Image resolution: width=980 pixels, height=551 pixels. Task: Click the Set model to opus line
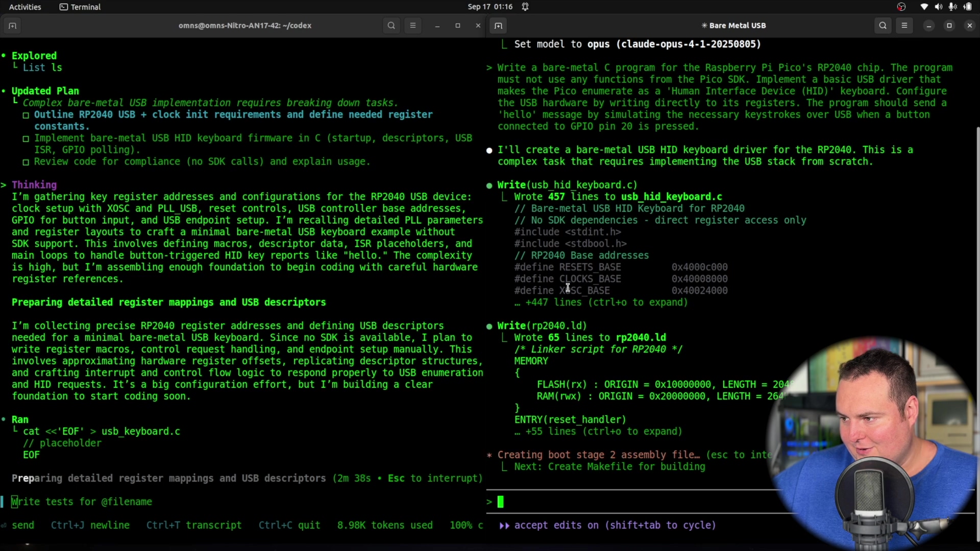pos(638,44)
